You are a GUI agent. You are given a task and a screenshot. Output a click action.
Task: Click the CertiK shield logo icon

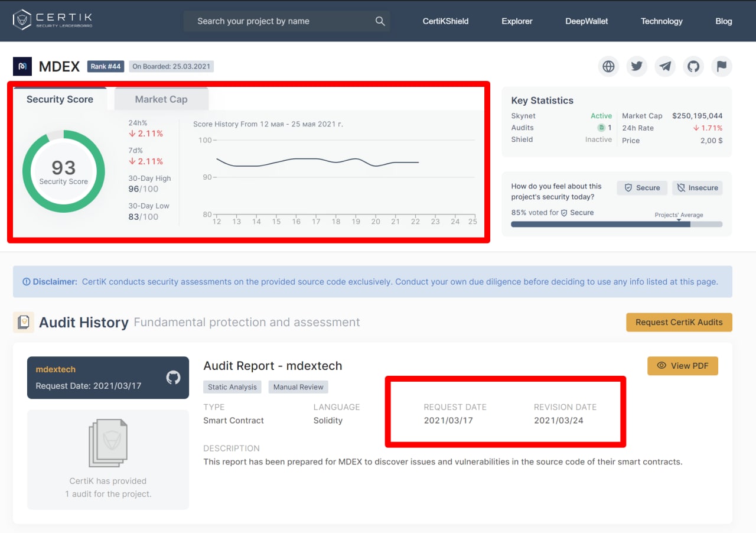click(22, 20)
